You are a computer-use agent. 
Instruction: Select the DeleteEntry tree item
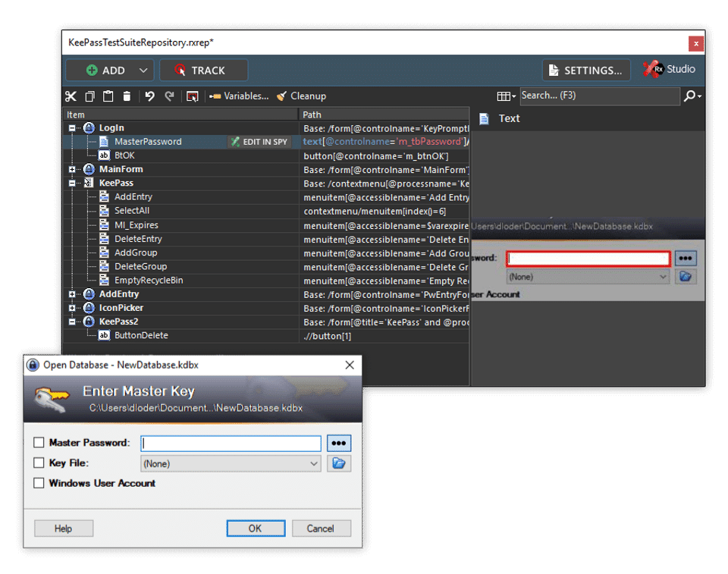tap(138, 239)
